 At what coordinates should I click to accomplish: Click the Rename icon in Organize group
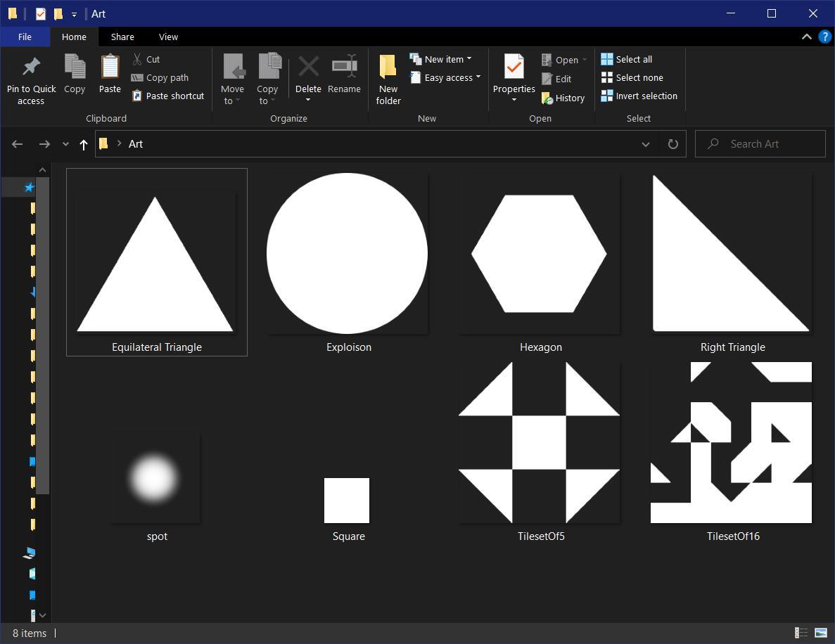tap(344, 67)
